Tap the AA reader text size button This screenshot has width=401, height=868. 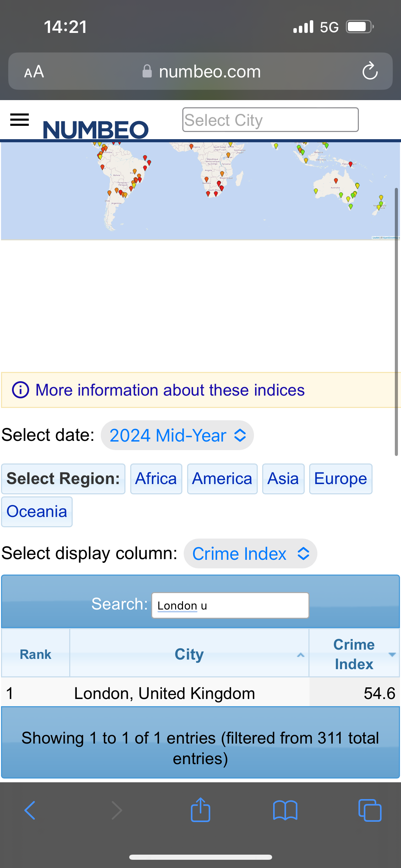(34, 72)
